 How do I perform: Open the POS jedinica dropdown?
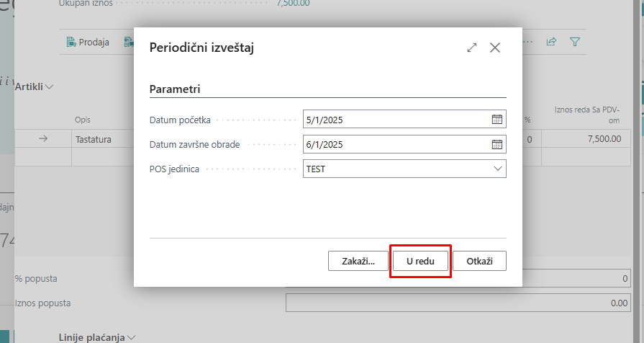[x=497, y=169]
